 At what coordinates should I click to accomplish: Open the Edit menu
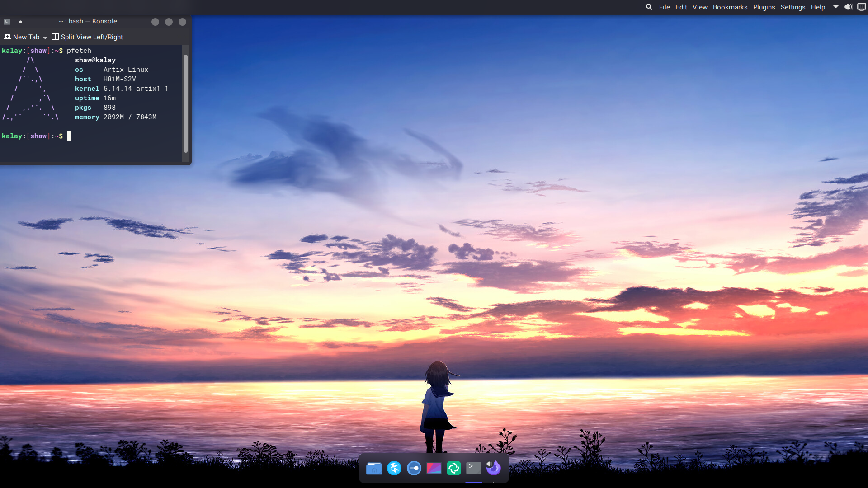[x=681, y=7]
